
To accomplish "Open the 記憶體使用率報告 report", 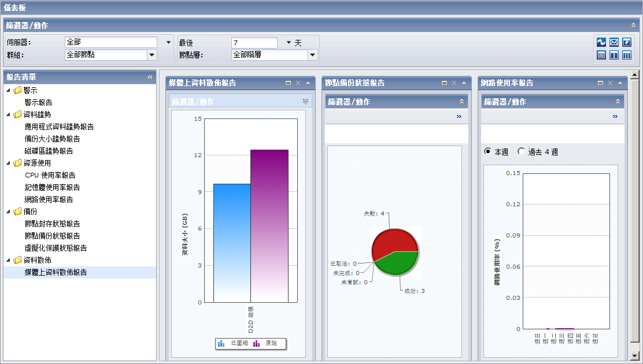I will tap(53, 187).
